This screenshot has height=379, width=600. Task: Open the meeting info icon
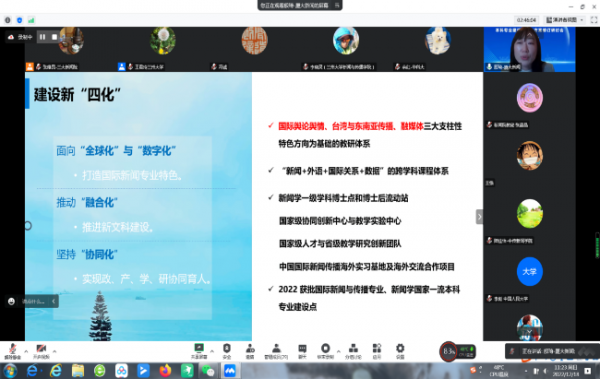click(8, 20)
